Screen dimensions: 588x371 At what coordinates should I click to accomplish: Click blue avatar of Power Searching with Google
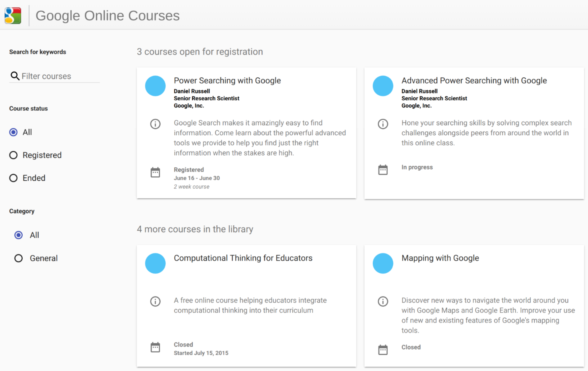[x=155, y=86]
